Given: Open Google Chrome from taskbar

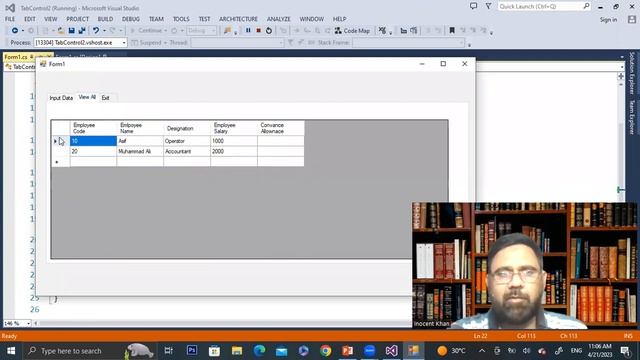Looking at the screenshot, I should click(325, 351).
